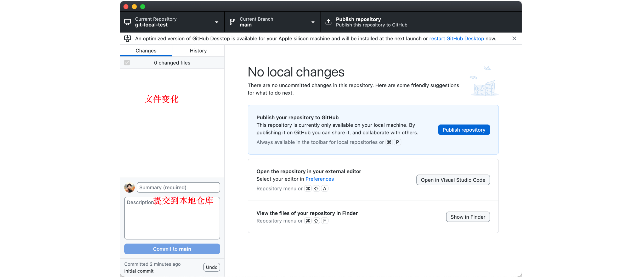Switch to the History tab

pos(198,51)
